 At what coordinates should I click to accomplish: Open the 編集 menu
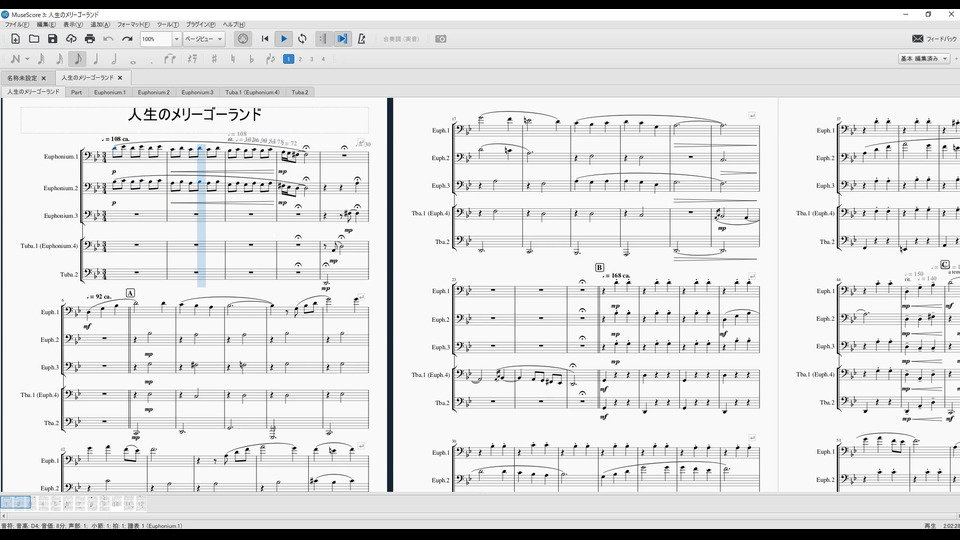(x=46, y=24)
